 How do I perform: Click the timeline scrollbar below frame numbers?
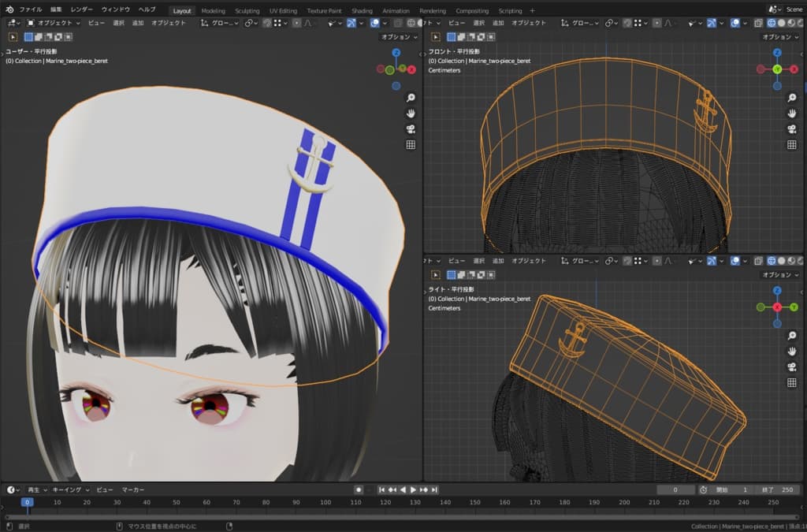tap(394, 516)
